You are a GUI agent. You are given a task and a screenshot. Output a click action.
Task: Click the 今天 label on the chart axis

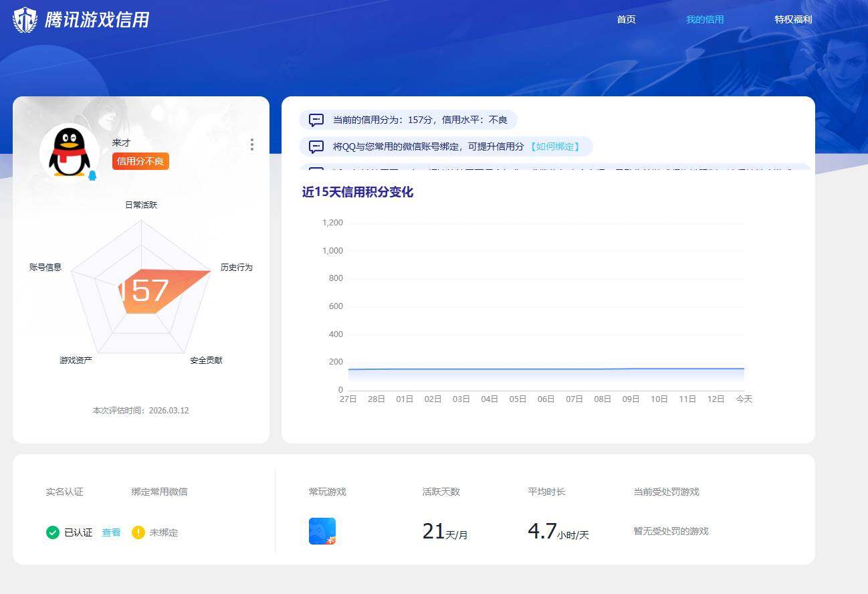[744, 398]
